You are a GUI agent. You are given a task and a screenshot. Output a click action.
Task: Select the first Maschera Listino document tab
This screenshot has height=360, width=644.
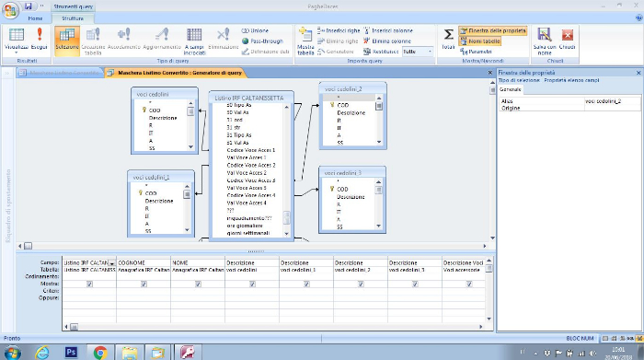click(61, 73)
